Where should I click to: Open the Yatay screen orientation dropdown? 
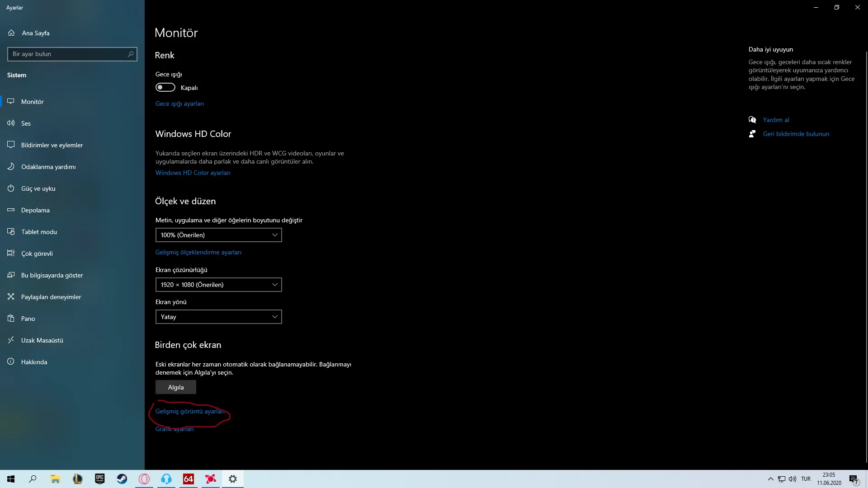point(218,316)
